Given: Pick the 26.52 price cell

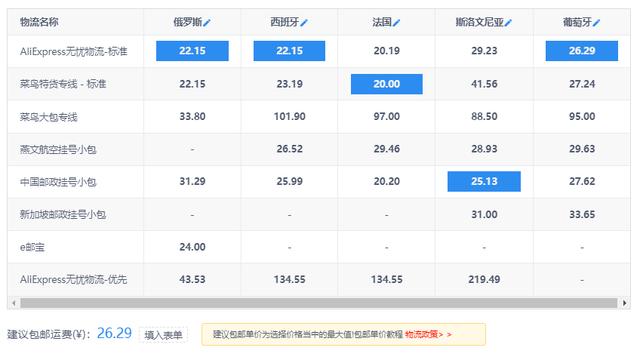Looking at the screenshot, I should pos(289,149).
